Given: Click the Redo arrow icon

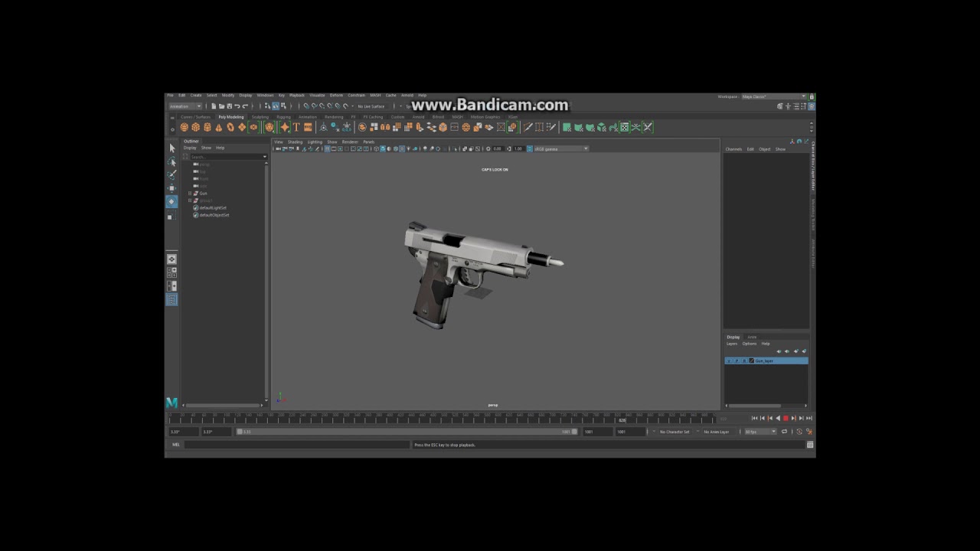Looking at the screenshot, I should (245, 106).
